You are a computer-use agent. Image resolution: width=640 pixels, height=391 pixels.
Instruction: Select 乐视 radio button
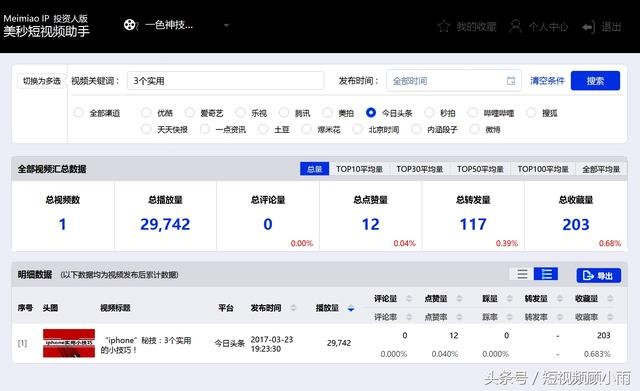tap(240, 113)
